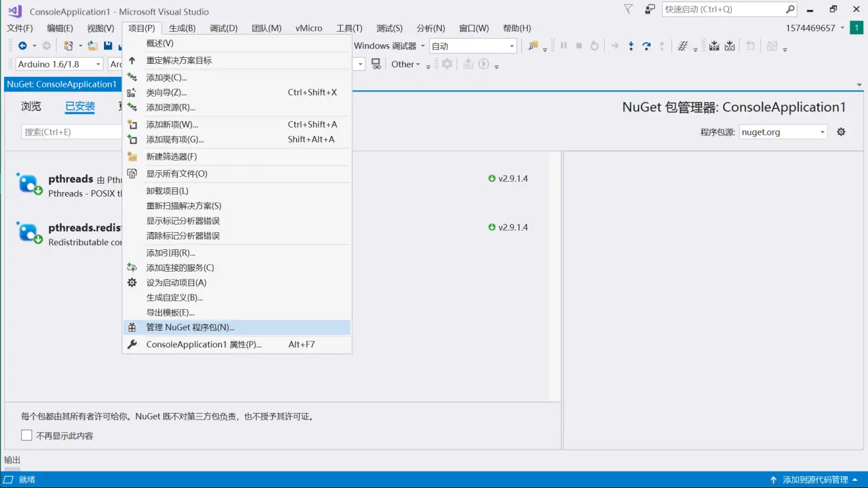Open the 文件(F) menu
The height and width of the screenshot is (488, 868).
point(20,28)
